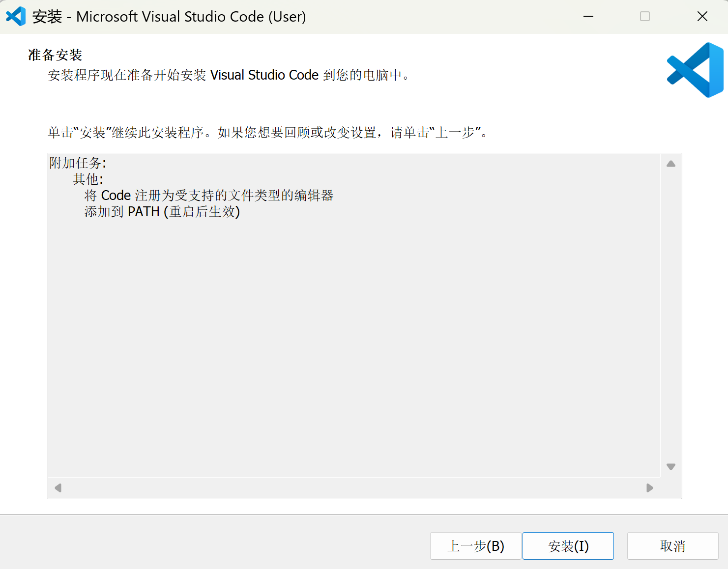Click the 准备安装 heading

(55, 55)
